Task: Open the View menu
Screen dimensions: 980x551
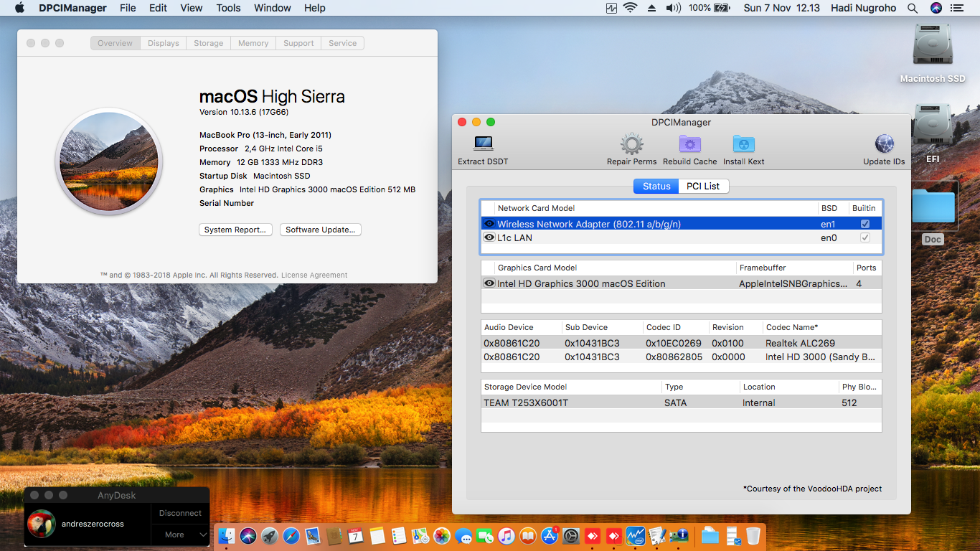Action: tap(191, 8)
